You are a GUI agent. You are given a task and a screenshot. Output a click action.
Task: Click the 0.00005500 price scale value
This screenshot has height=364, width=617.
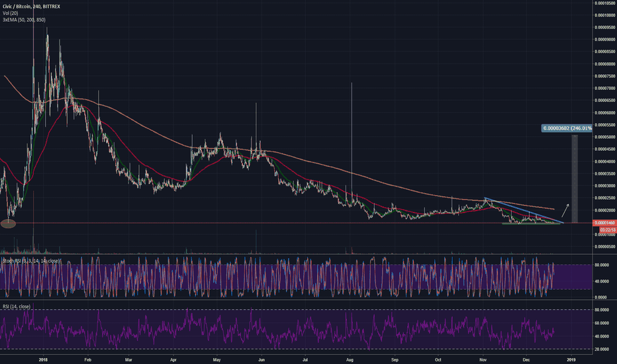[x=606, y=124]
